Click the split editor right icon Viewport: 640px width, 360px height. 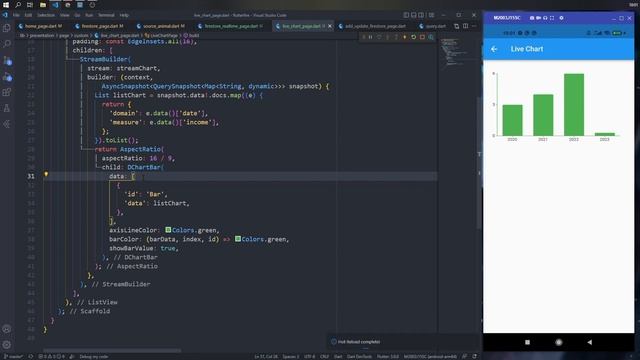pyautogui.click(x=465, y=26)
